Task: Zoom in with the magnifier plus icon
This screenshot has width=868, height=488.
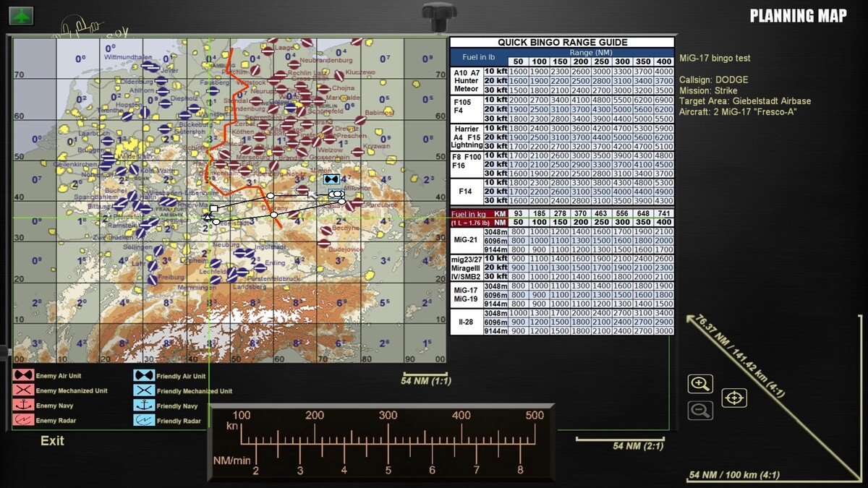Action: [700, 384]
